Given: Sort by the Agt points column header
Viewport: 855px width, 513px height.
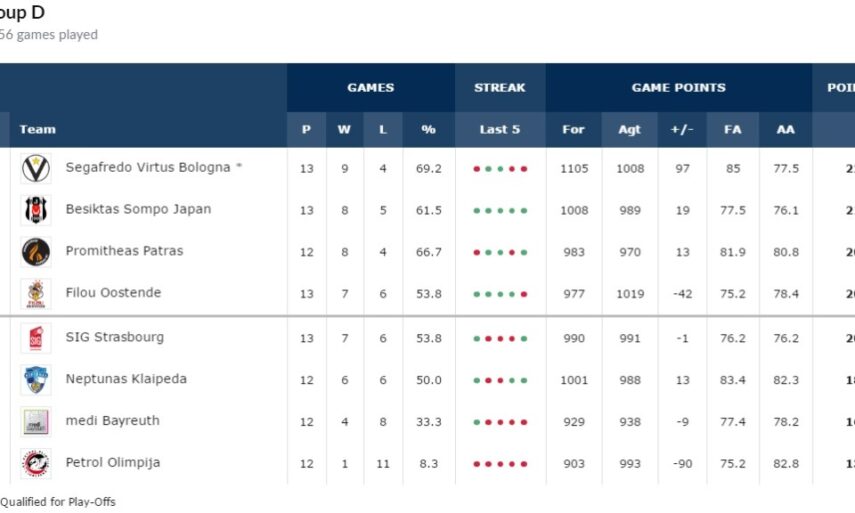Looking at the screenshot, I should [x=630, y=129].
